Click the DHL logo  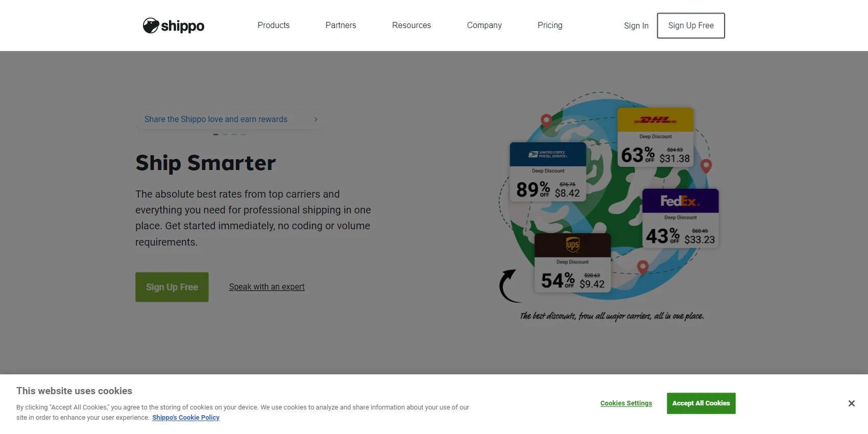tap(656, 120)
